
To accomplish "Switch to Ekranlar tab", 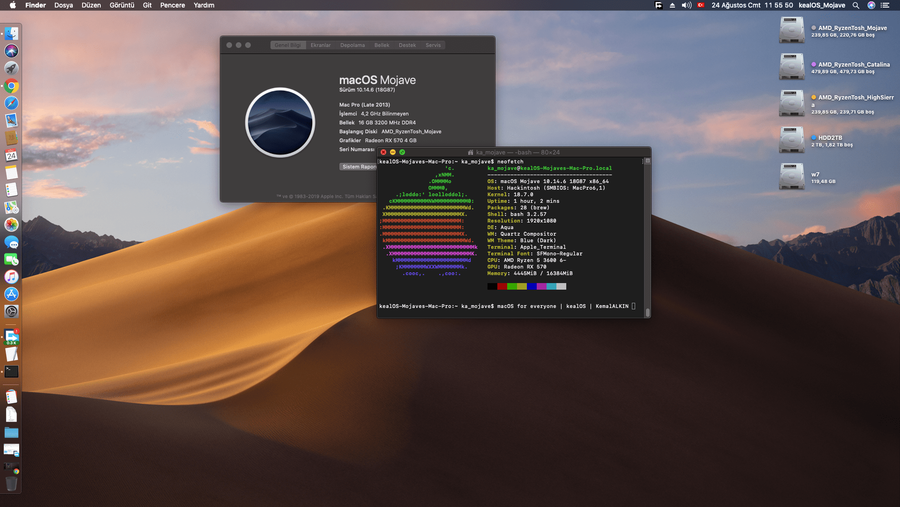I will tap(320, 45).
